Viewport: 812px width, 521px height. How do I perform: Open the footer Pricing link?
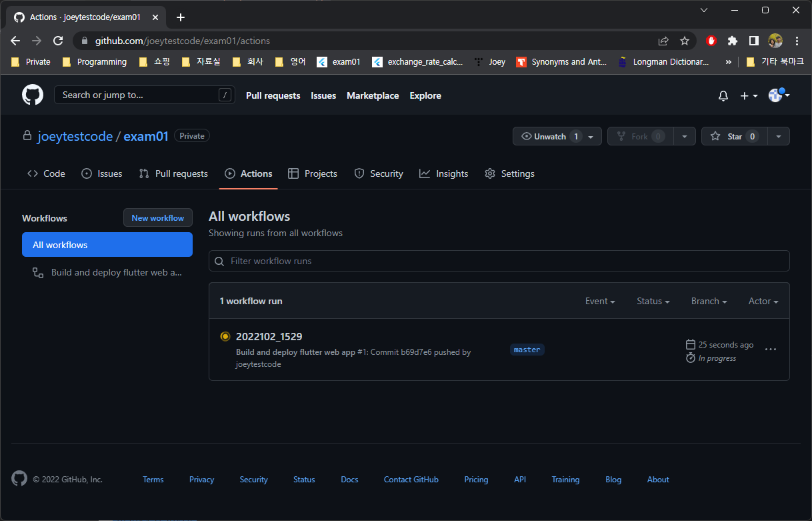(x=476, y=480)
